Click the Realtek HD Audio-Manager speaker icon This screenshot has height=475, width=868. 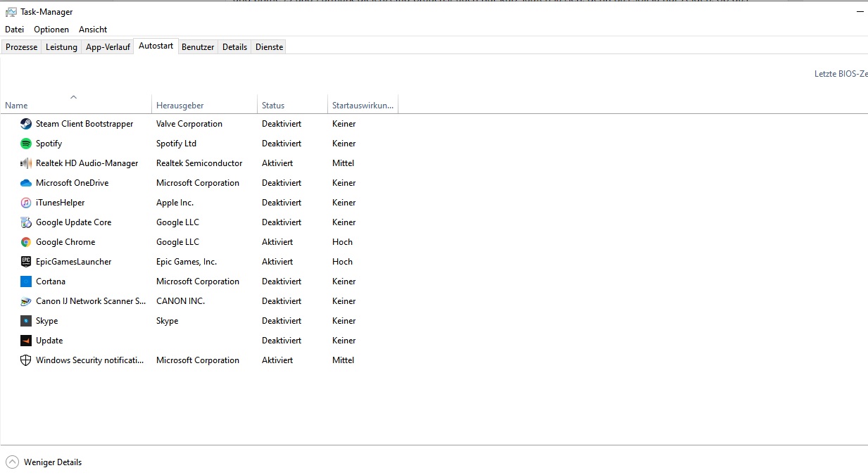pos(26,163)
